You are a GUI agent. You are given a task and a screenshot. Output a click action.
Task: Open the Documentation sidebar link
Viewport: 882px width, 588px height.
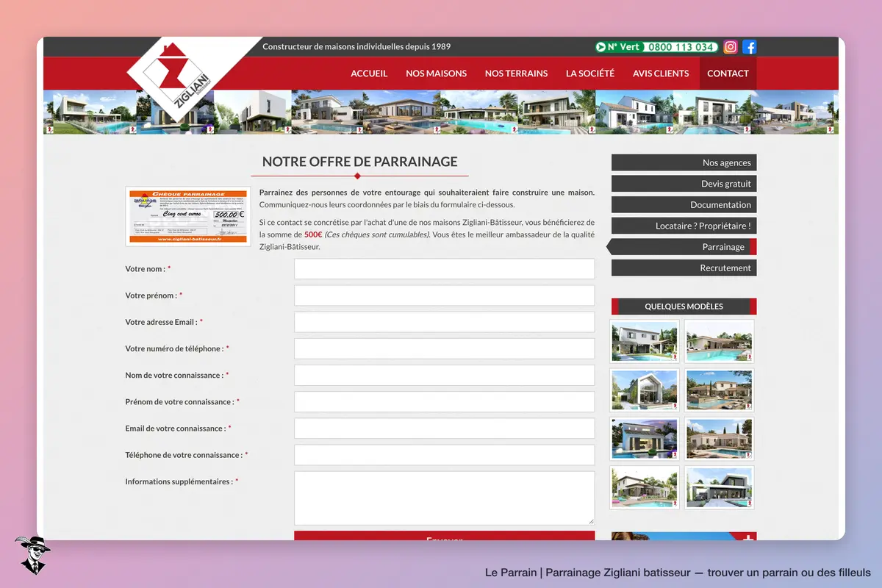[x=684, y=205]
